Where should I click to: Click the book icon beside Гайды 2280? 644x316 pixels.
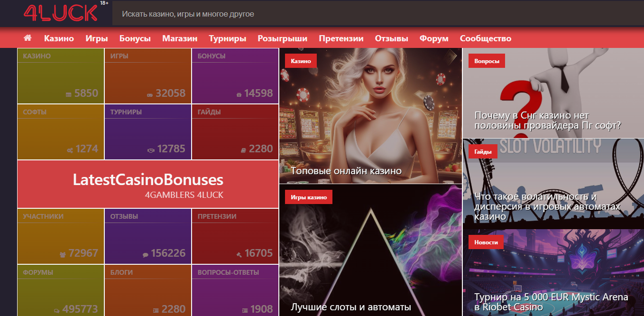click(x=243, y=150)
